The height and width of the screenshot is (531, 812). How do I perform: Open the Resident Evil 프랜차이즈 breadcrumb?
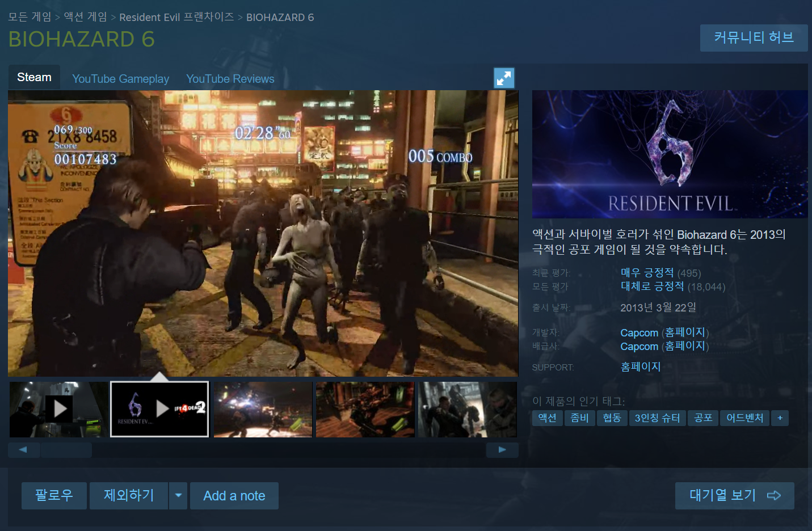tap(176, 17)
